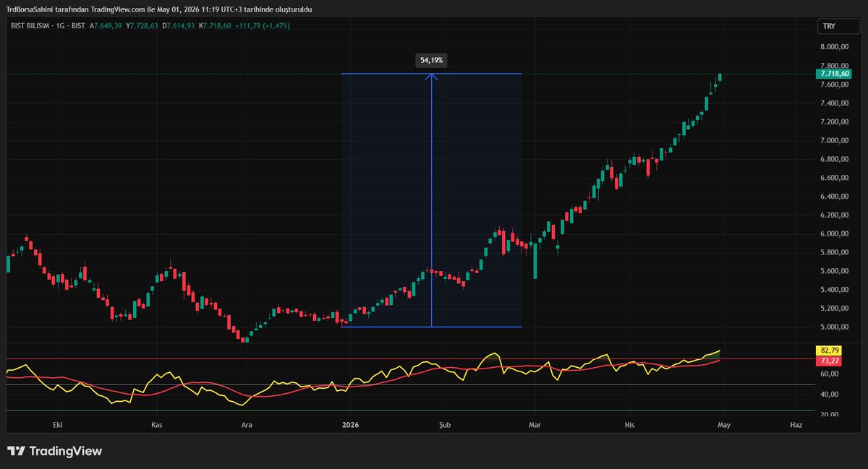The height and width of the screenshot is (469, 868).
Task: Click the close value K7.718,60
Action: tap(215, 26)
